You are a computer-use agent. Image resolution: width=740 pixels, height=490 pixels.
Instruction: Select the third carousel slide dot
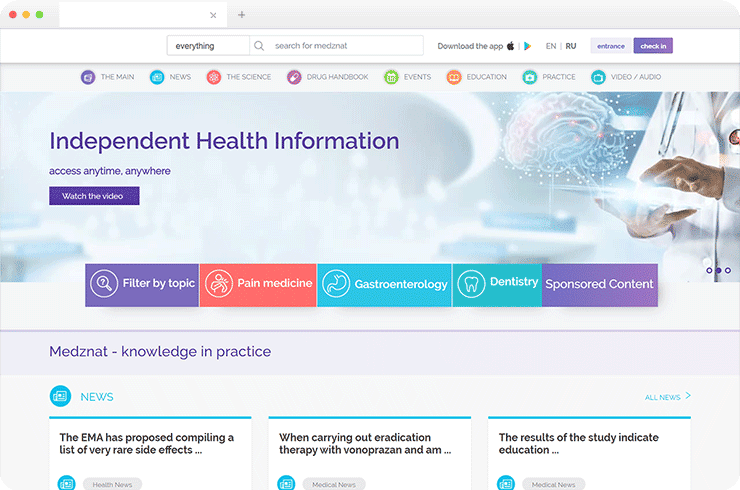[728, 270]
